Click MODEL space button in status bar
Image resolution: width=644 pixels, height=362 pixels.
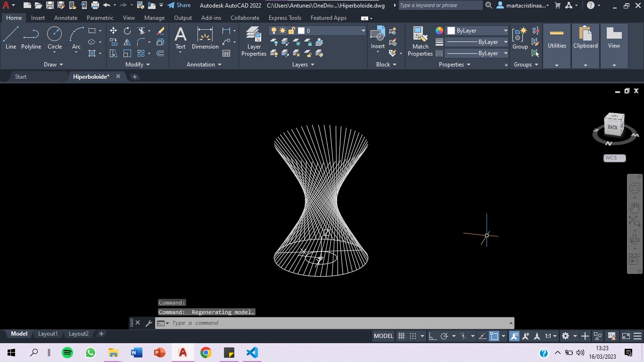383,336
